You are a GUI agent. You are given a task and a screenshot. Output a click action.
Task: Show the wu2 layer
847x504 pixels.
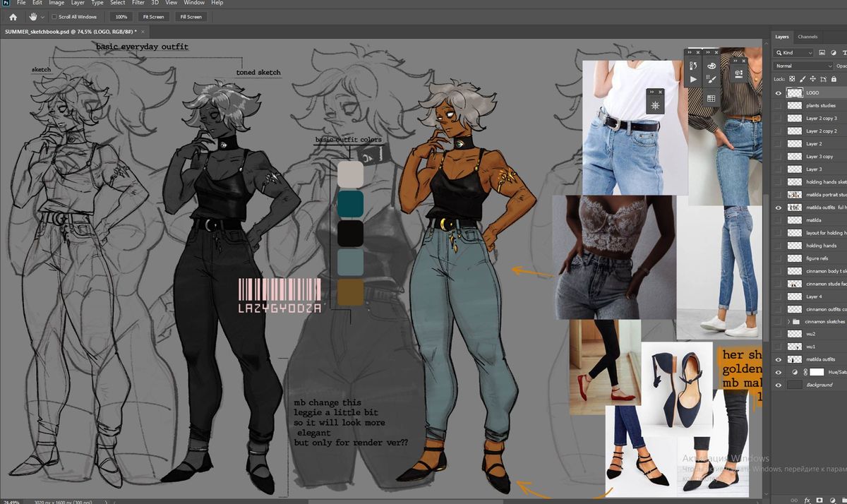779,334
